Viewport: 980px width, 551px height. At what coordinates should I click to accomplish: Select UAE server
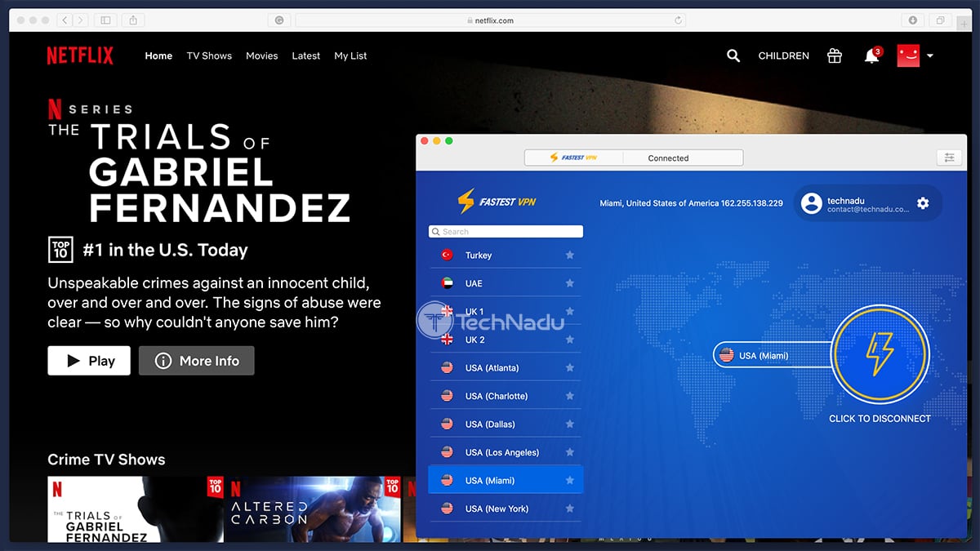pos(506,283)
